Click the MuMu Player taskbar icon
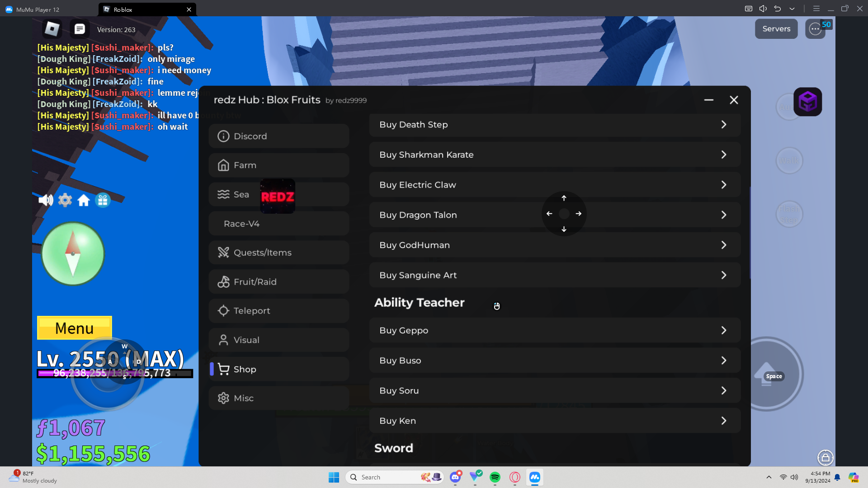 coord(535,477)
